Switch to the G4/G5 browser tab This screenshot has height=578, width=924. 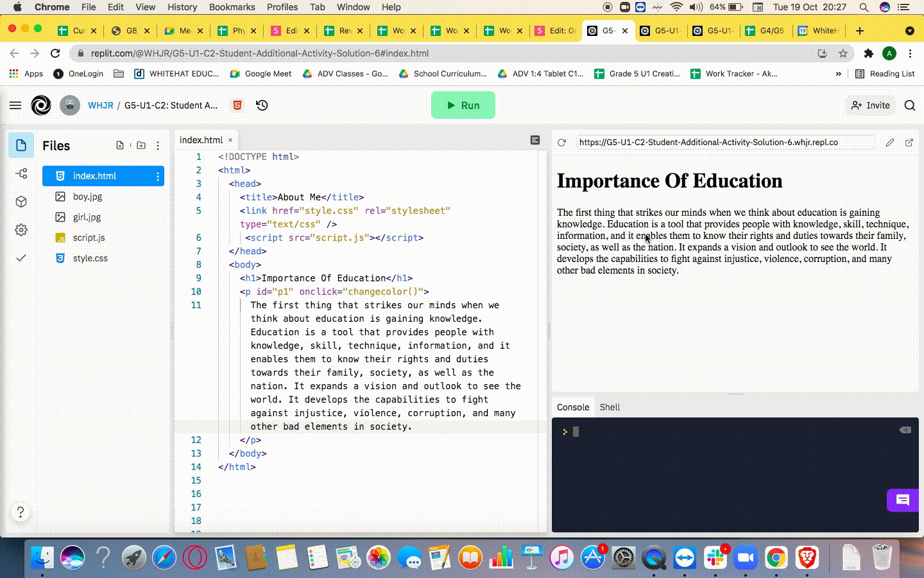coord(765,30)
